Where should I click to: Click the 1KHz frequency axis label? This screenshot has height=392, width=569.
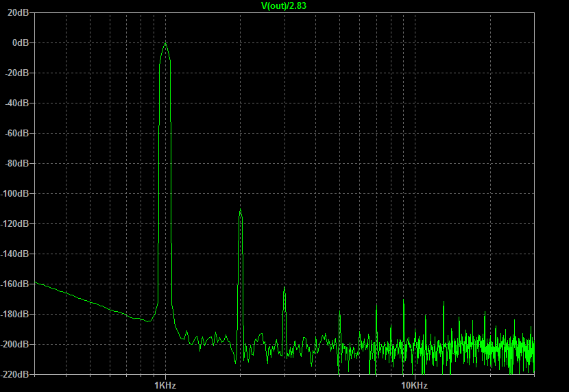coord(165,385)
